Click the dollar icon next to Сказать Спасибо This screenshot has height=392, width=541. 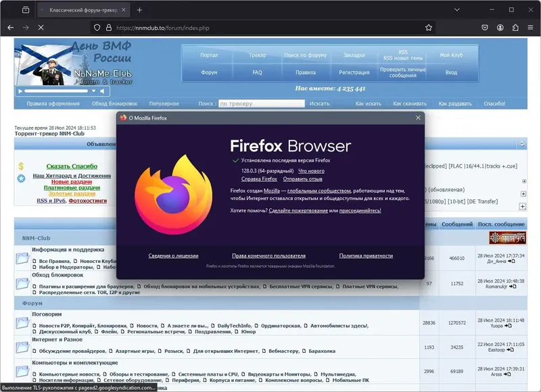click(20, 166)
